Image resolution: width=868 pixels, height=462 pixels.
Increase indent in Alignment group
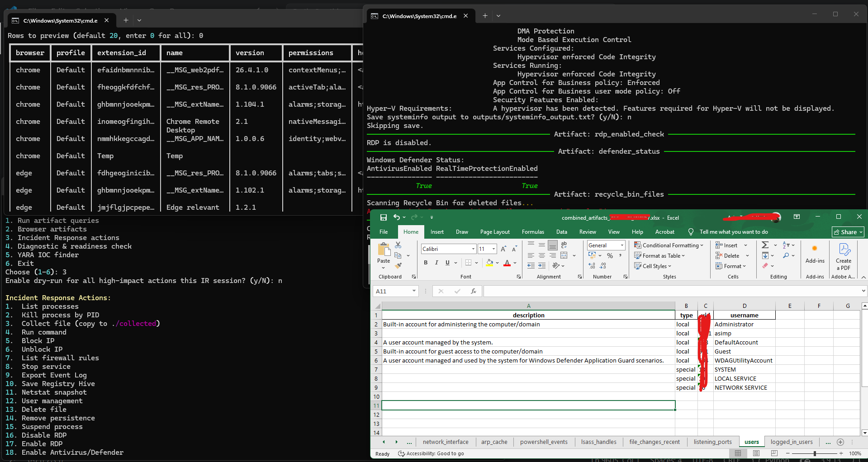[x=542, y=266]
